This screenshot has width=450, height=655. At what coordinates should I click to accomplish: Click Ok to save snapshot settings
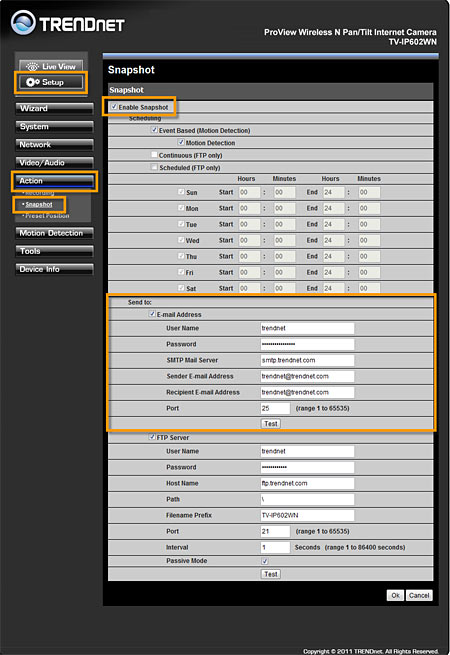[x=395, y=595]
